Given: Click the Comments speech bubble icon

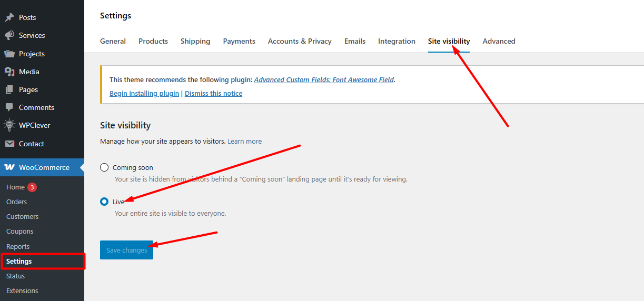Looking at the screenshot, I should click(9, 107).
